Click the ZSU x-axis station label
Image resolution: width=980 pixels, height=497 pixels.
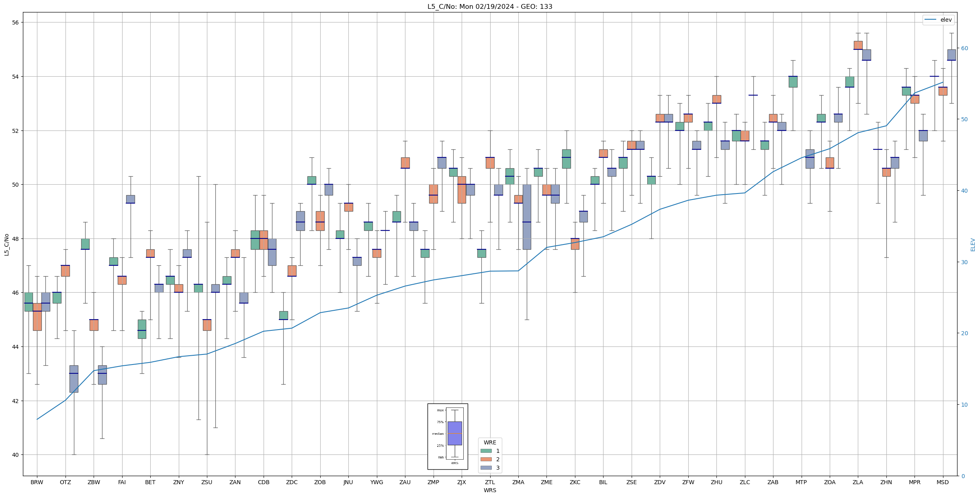coord(207,482)
